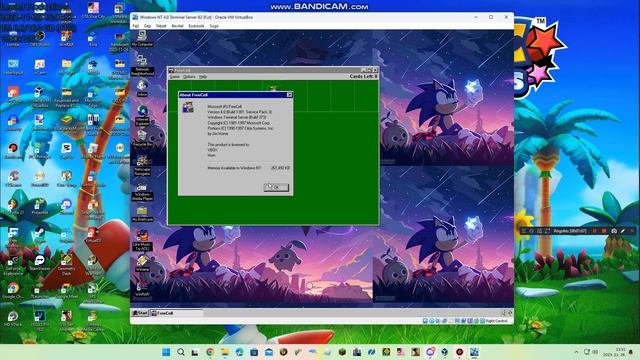
Task: Open Oracle VM VirtualBox desktop shortcut
Action: tap(40, 97)
